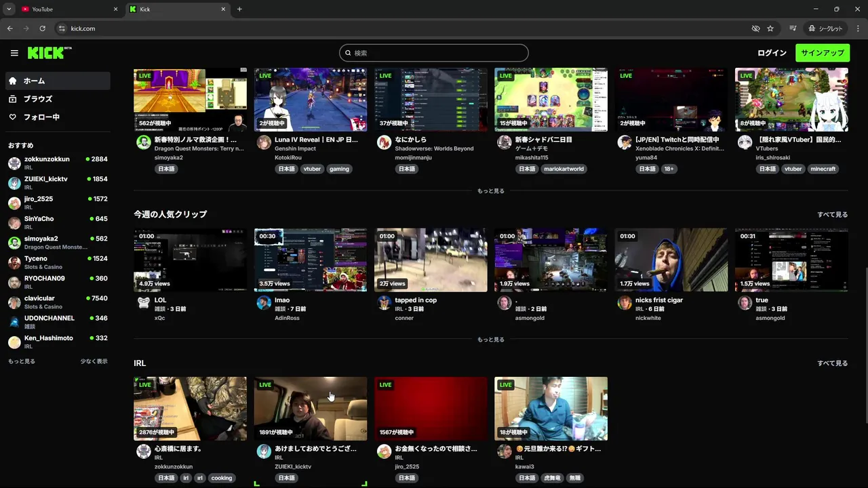
Task: Click the 18+ tag under yuma84
Action: tap(669, 169)
